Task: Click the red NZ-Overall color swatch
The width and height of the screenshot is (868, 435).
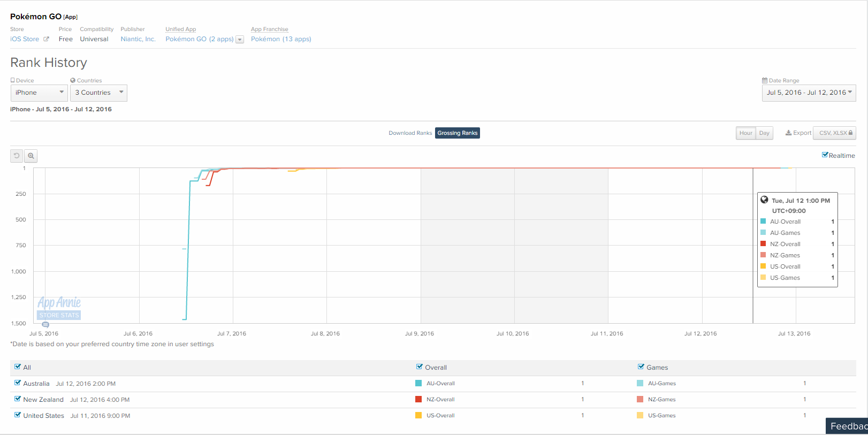Action: (x=418, y=399)
